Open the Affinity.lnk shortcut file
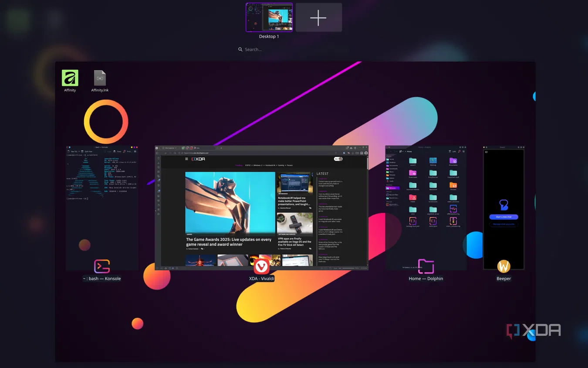 [100, 81]
